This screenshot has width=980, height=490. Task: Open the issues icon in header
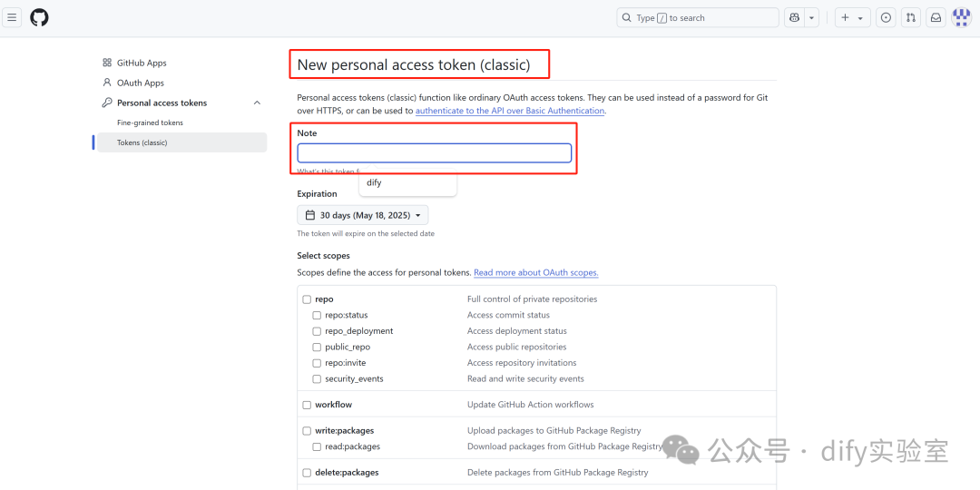click(886, 17)
